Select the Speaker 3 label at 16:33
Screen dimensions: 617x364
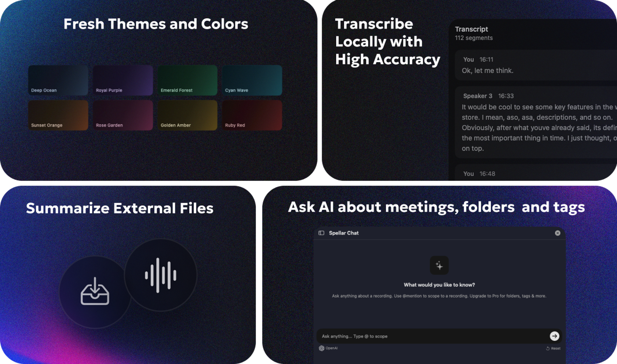[x=478, y=96]
